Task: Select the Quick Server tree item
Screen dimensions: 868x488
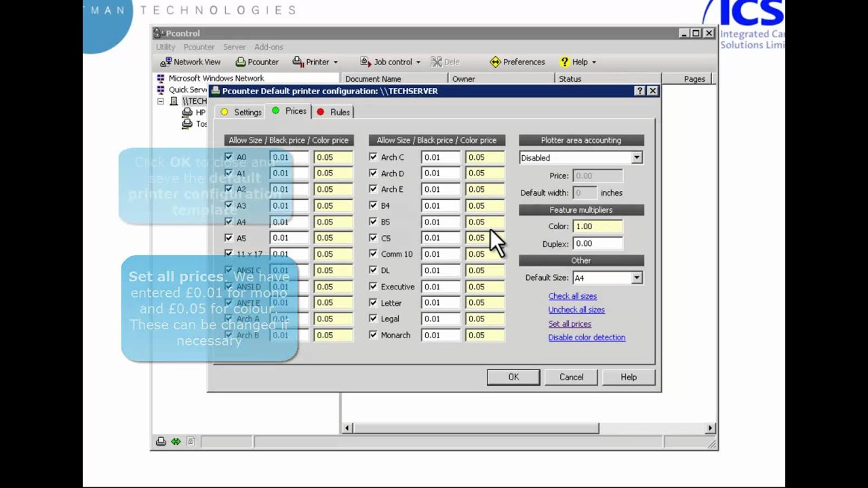Action: (187, 89)
